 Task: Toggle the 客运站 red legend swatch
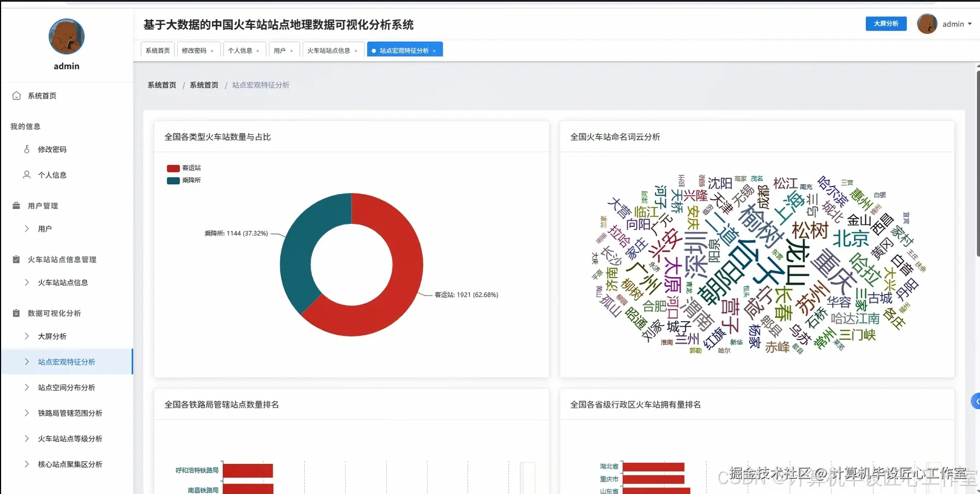point(173,168)
